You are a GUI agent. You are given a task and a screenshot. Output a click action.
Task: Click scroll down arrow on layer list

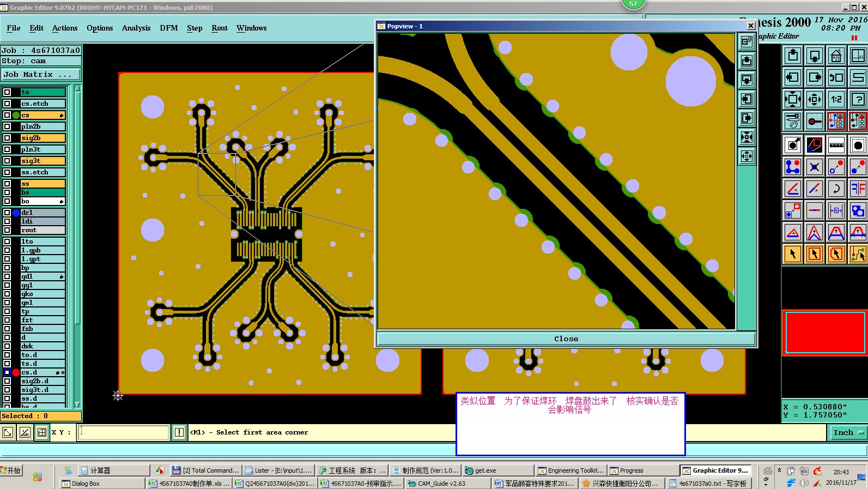pyautogui.click(x=77, y=405)
